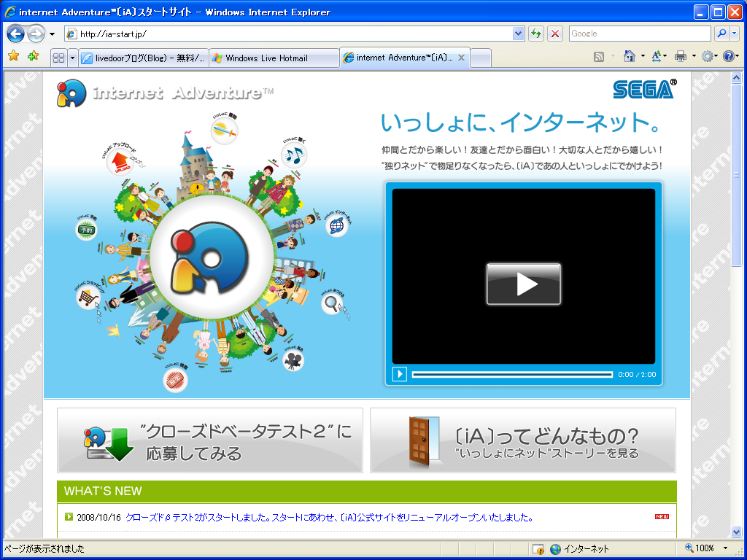Refresh the page with green arrows icon
Screen dimensions: 747x560
click(x=536, y=34)
